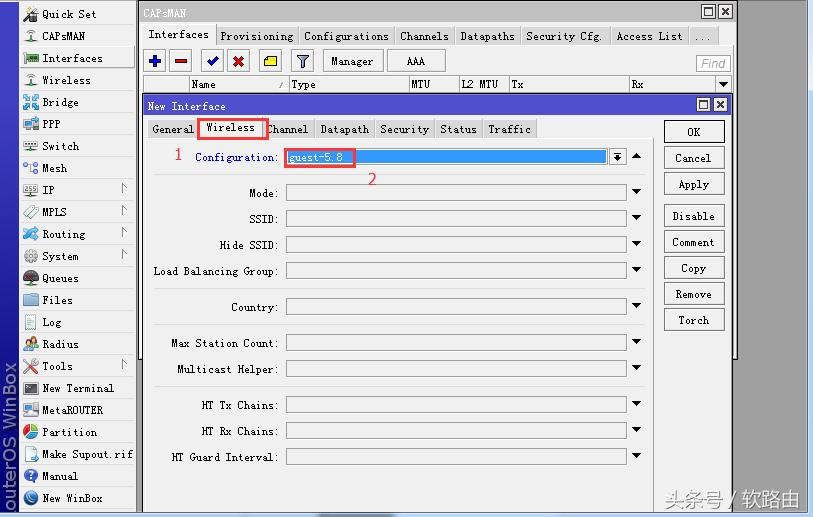Click Make Supout.rif in sidebar
Screen dimensions: 813x517
78,454
